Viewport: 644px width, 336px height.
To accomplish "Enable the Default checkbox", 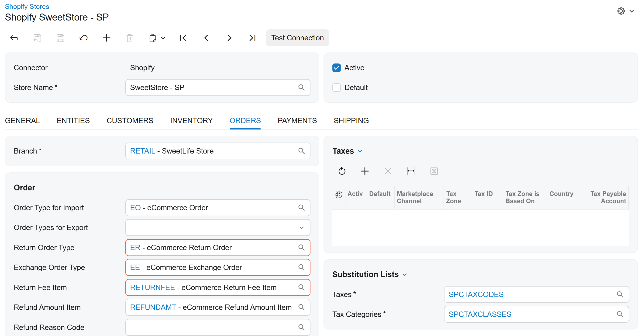I will tap(336, 87).
